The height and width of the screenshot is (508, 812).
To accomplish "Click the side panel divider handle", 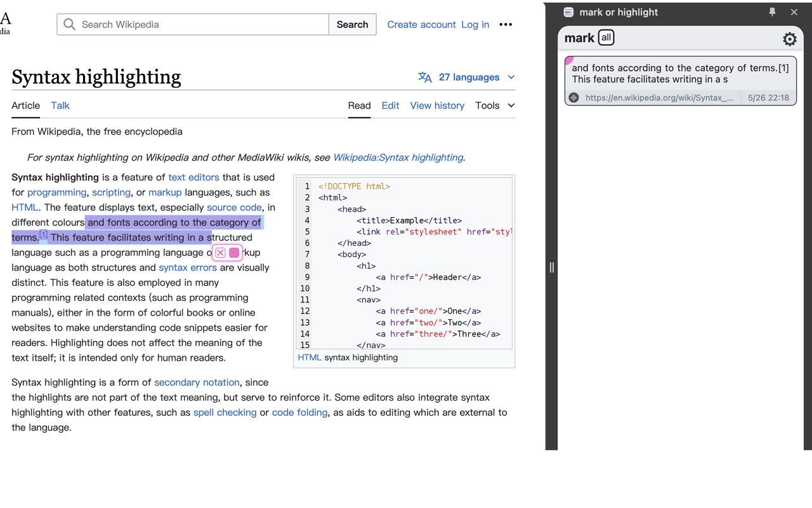I will (552, 267).
